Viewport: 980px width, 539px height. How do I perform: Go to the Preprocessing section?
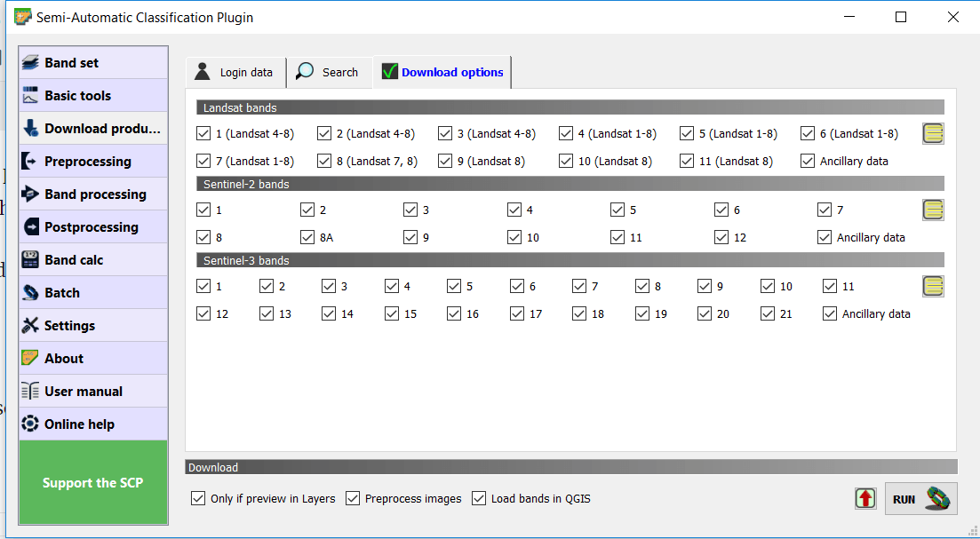tap(93, 161)
